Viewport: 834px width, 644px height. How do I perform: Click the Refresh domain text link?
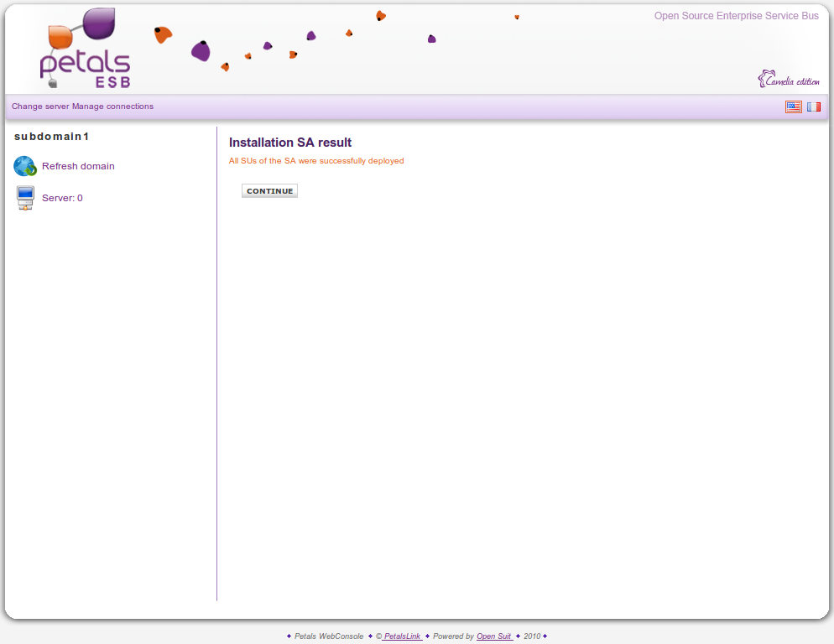tap(78, 166)
